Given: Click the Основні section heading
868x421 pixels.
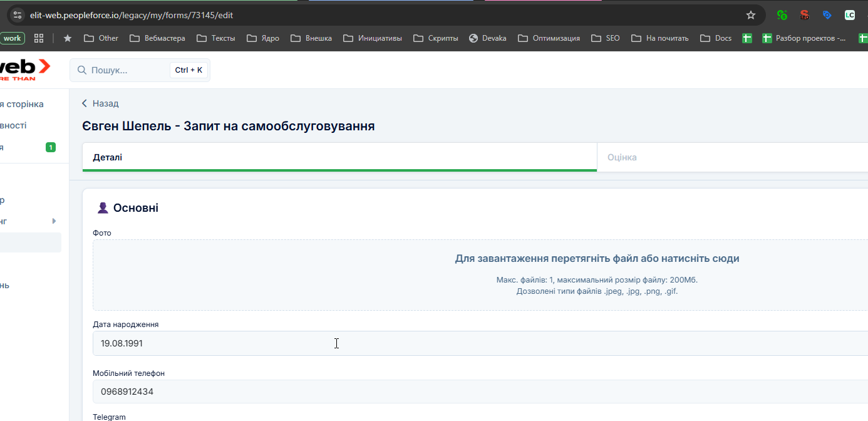Looking at the screenshot, I should 136,208.
